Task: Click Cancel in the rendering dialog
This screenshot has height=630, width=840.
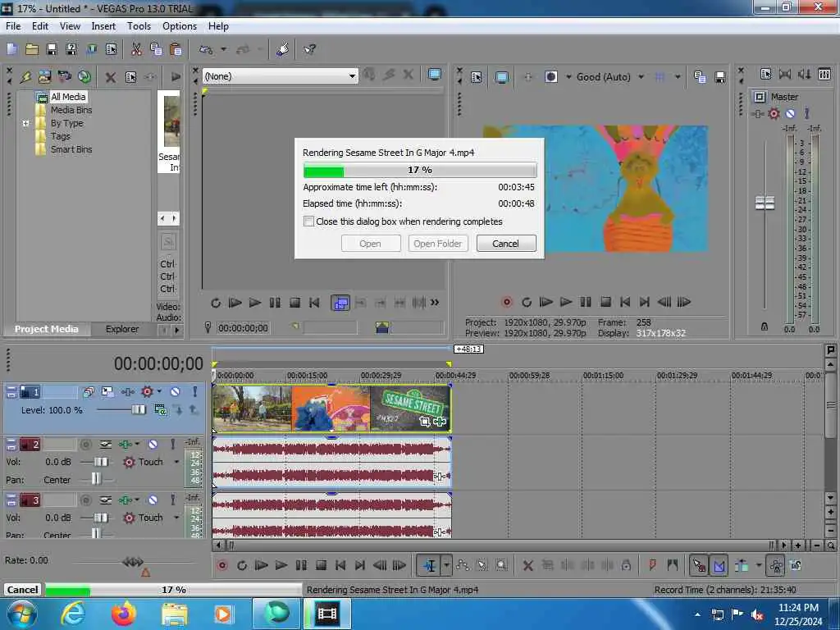Action: pos(505,244)
